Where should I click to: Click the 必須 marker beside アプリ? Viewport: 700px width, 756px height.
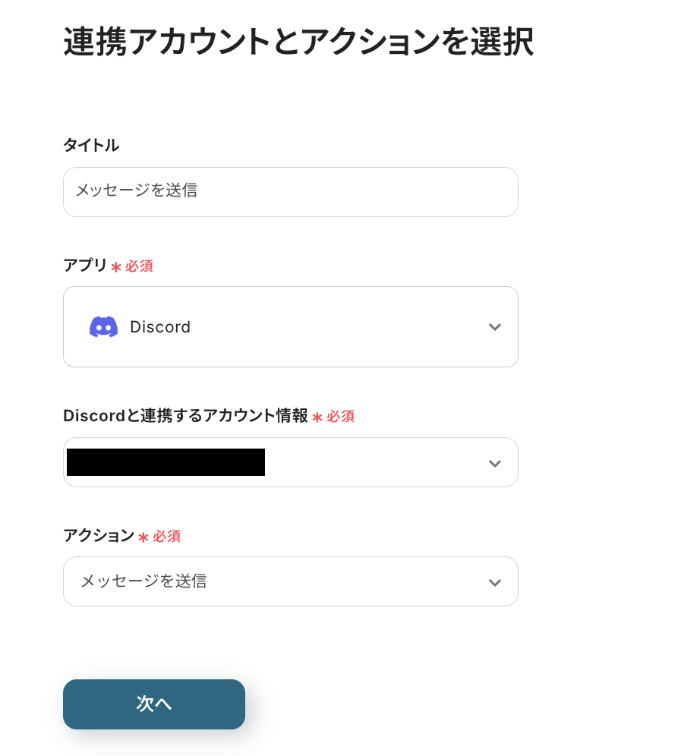139,266
